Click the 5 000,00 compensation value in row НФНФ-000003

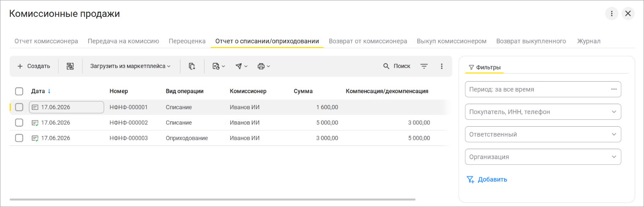point(419,138)
